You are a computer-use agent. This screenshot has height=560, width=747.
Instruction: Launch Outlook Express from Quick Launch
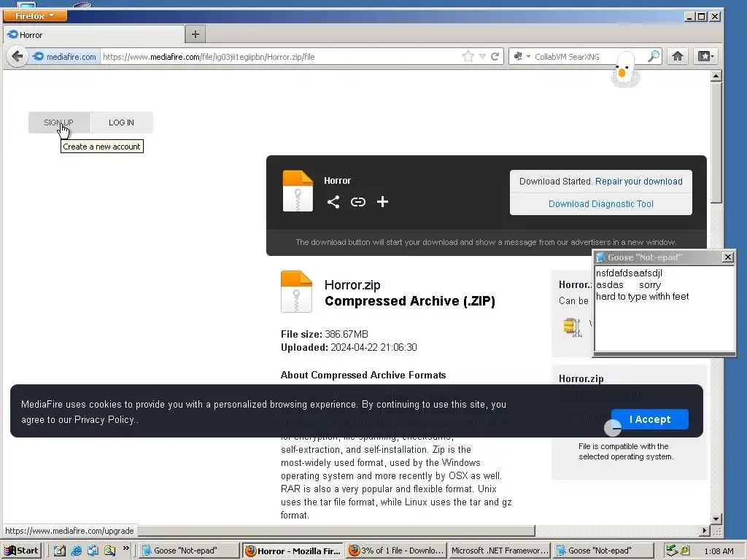(93, 551)
